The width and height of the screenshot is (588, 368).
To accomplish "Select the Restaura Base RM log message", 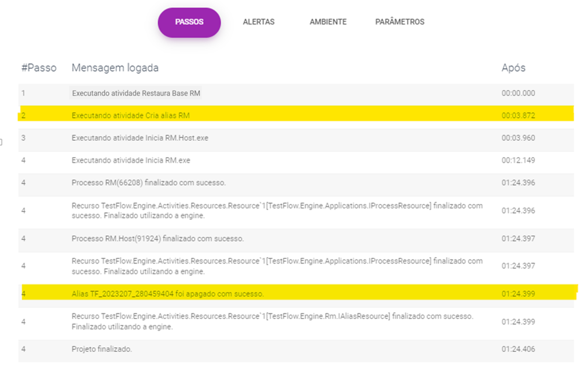I will tap(136, 93).
